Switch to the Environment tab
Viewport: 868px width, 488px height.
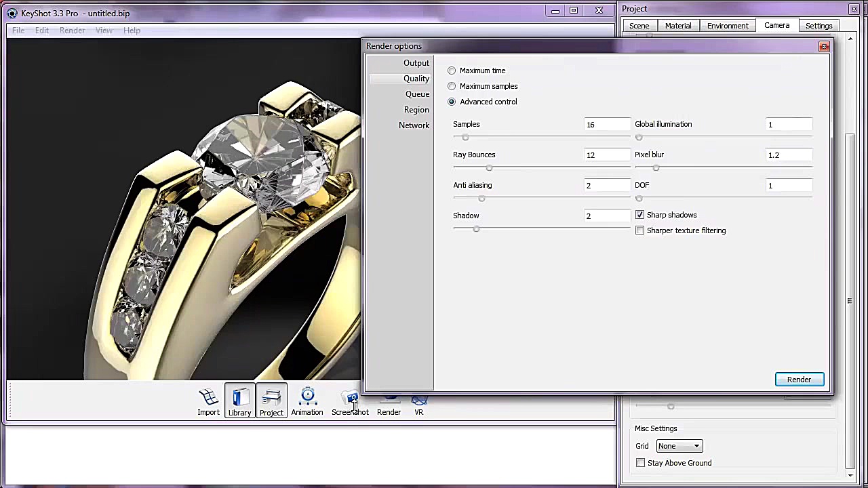click(728, 26)
